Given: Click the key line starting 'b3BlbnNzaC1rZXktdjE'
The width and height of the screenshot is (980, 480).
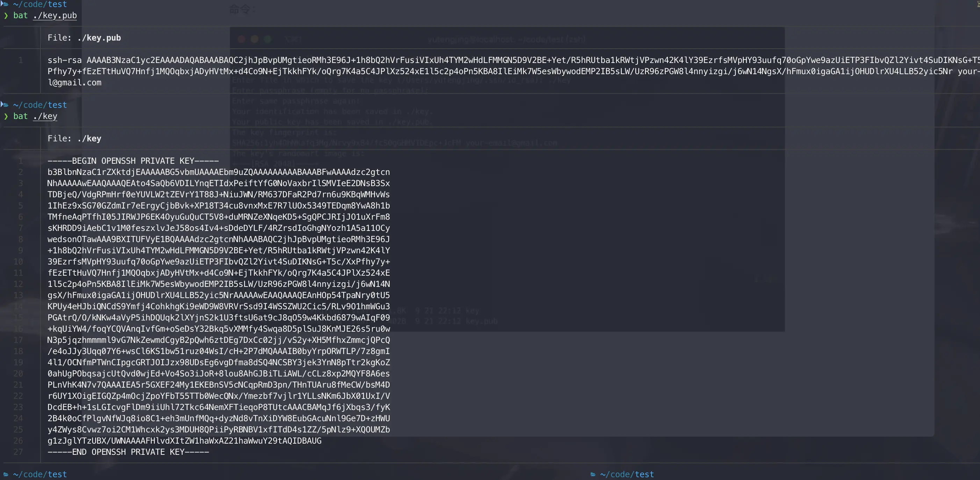Looking at the screenshot, I should click(x=219, y=172).
